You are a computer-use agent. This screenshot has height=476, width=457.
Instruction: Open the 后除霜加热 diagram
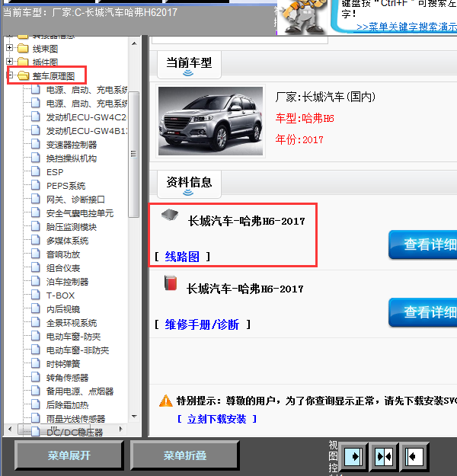tap(68, 405)
